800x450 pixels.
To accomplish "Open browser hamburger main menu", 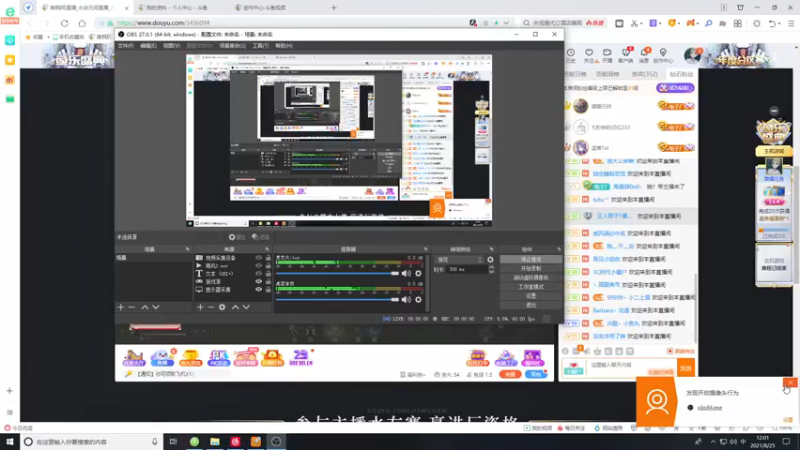I will click(791, 23).
